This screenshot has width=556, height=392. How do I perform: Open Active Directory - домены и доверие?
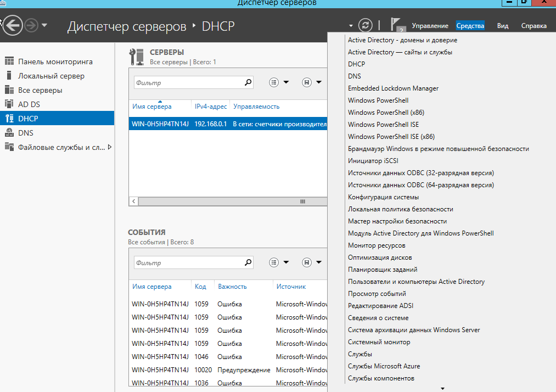402,40
